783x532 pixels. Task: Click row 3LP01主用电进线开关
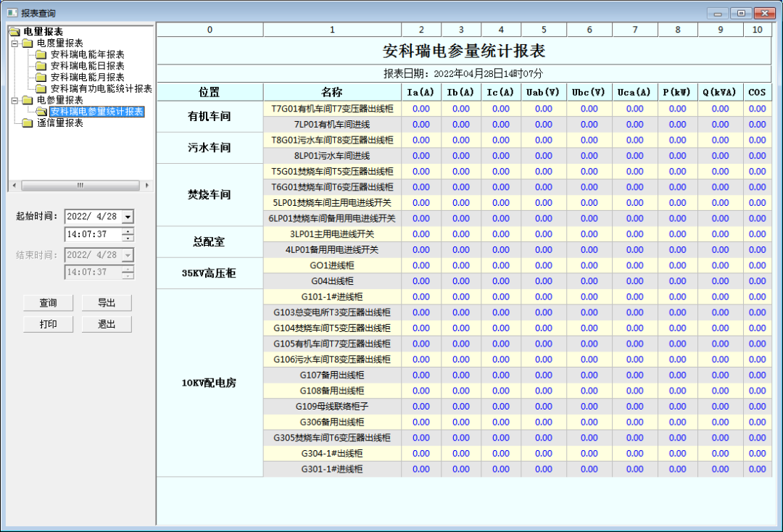click(x=332, y=234)
